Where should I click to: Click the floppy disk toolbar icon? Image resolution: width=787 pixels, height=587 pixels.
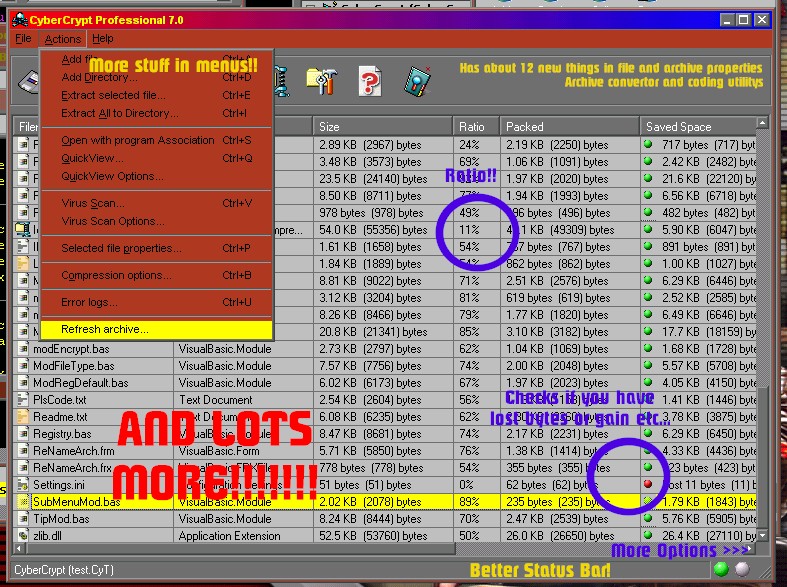29,82
